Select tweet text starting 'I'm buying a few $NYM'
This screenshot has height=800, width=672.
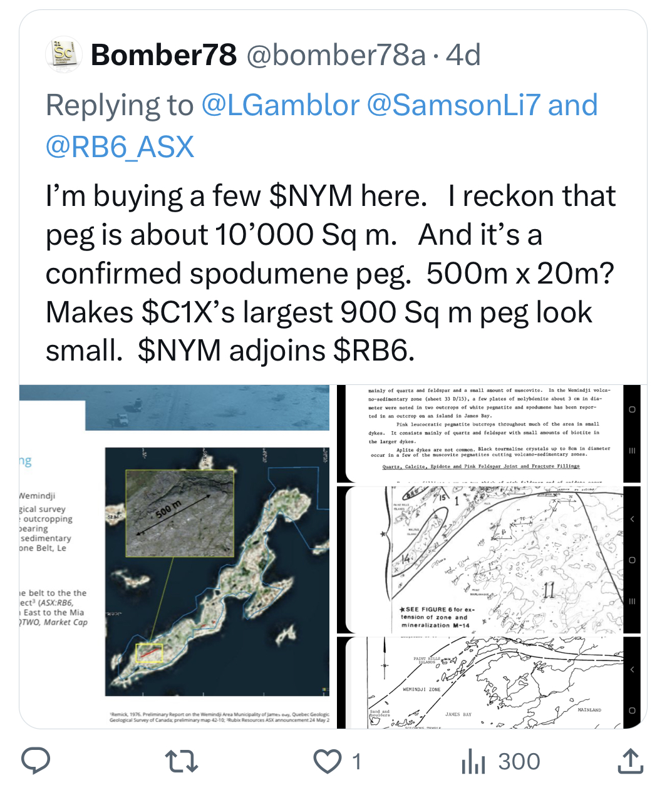[331, 273]
